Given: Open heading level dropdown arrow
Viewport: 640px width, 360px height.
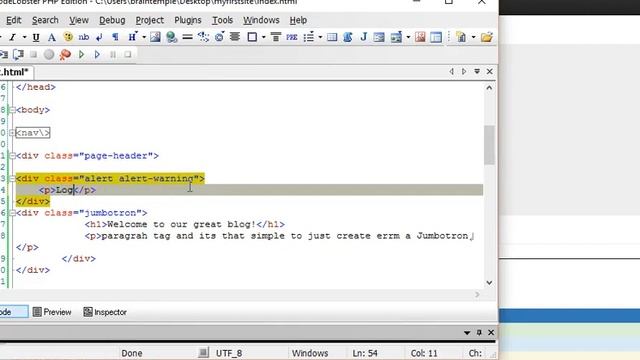Looking at the screenshot, I should click(144, 38).
